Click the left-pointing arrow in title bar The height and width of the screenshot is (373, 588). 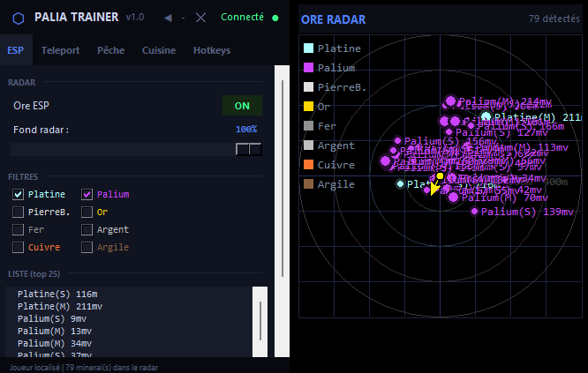pos(168,18)
